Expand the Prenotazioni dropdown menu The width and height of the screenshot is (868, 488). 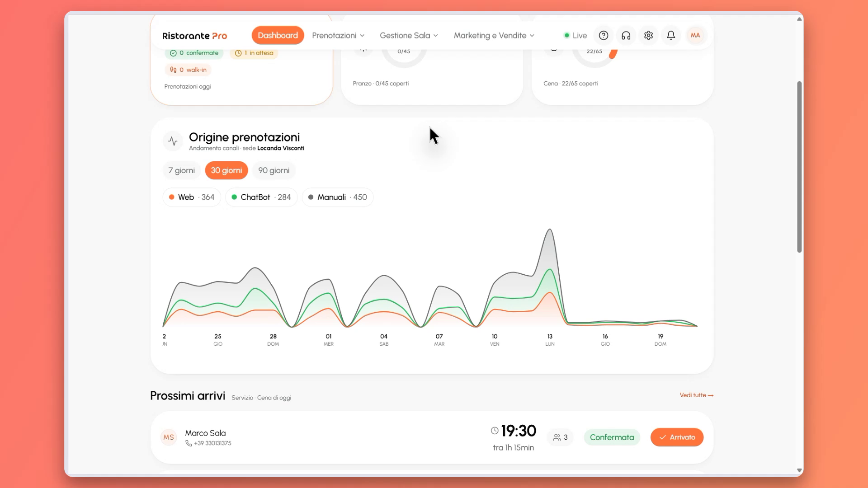point(338,35)
